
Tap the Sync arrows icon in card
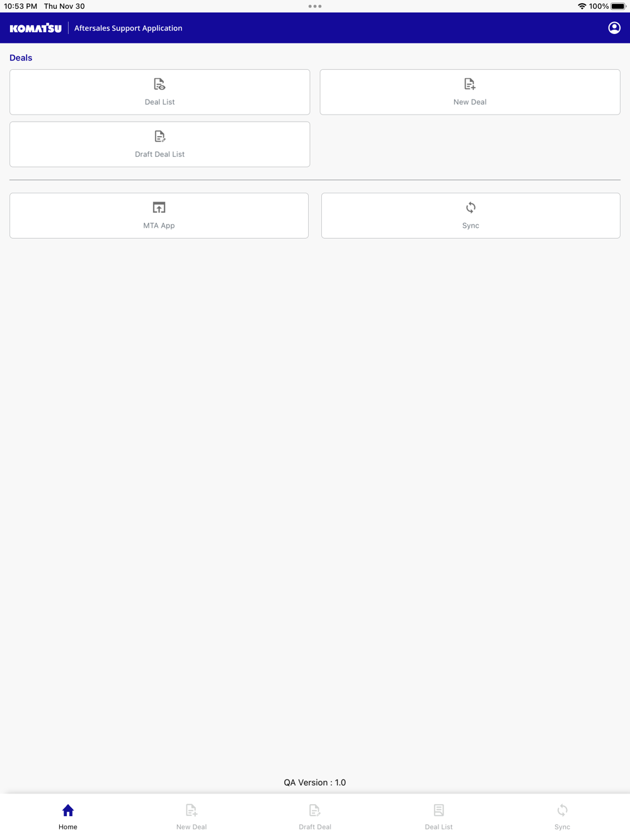pos(471,207)
